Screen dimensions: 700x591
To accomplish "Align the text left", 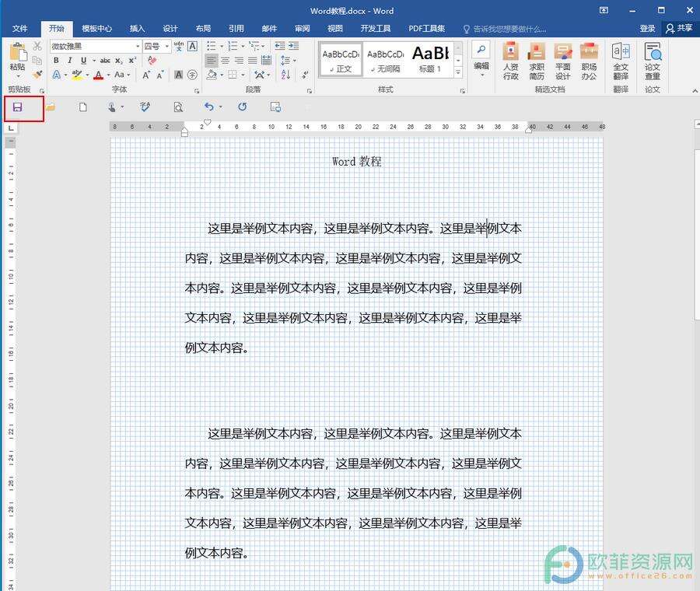I will point(212,60).
